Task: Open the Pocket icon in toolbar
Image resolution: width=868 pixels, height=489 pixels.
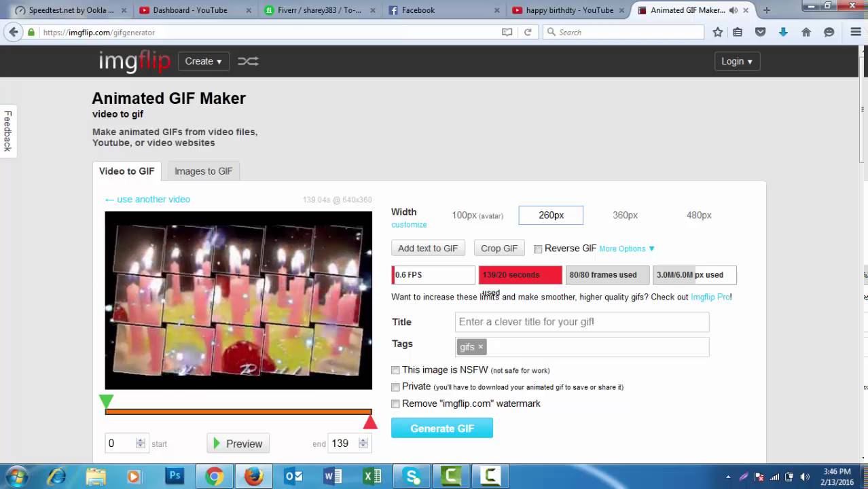Action: point(761,32)
